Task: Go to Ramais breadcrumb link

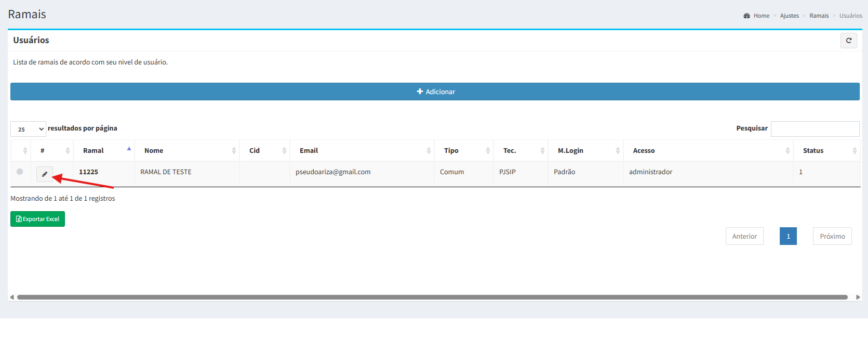Action: 819,16
